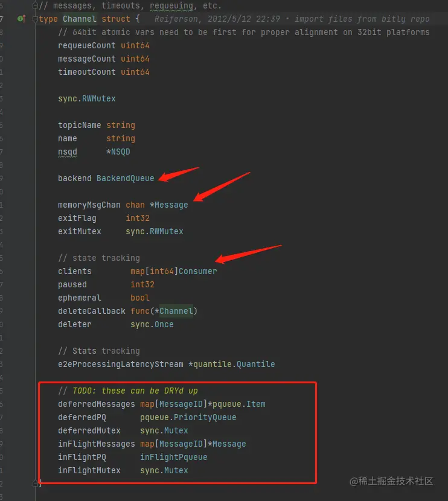Click the sync.Once type of deleter
Viewport: 448px width, 501px height.
click(152, 324)
